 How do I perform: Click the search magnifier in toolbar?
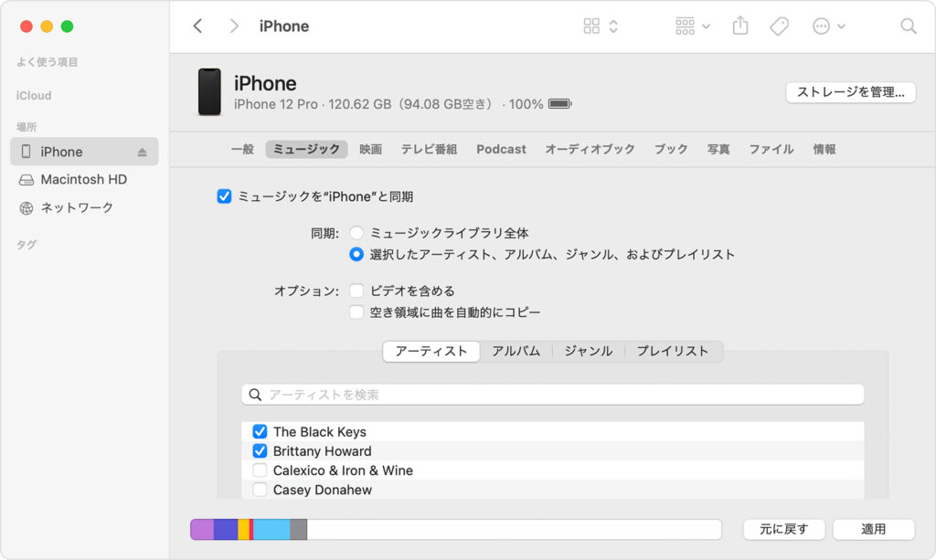[908, 26]
